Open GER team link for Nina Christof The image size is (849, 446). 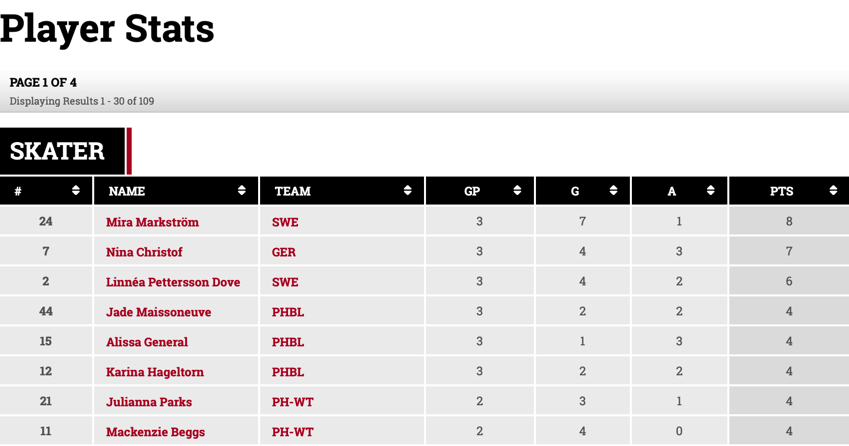(x=284, y=252)
